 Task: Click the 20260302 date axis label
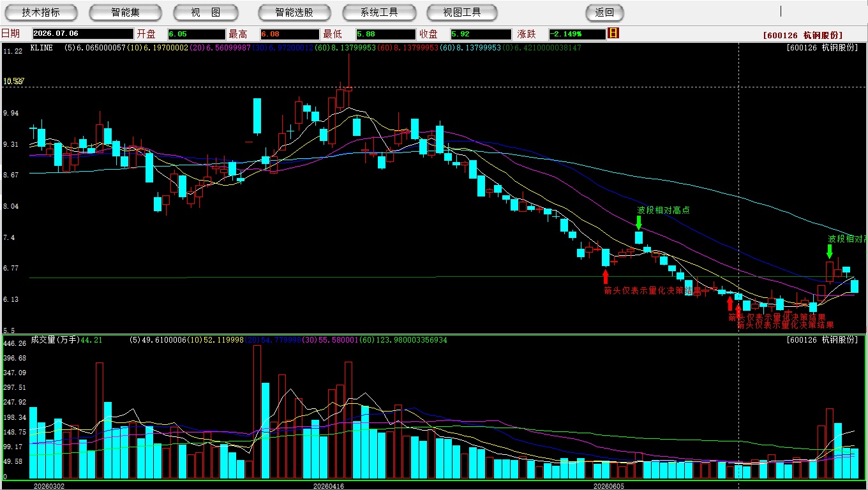click(x=49, y=486)
